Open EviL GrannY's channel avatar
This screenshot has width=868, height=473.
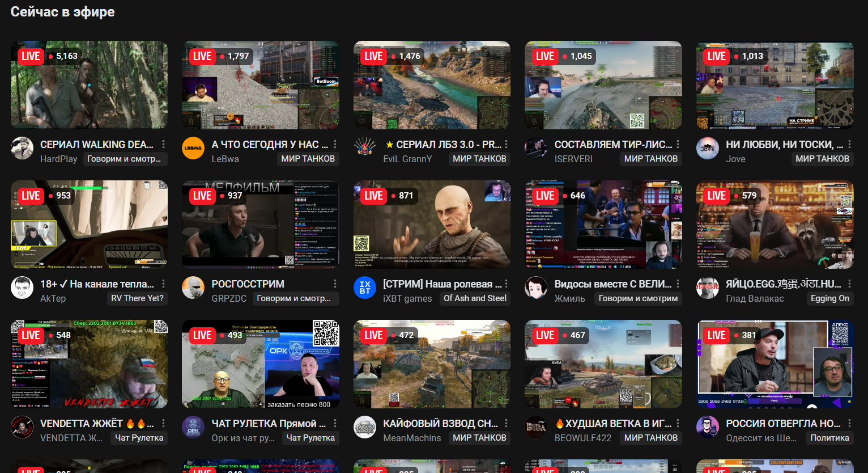click(365, 149)
